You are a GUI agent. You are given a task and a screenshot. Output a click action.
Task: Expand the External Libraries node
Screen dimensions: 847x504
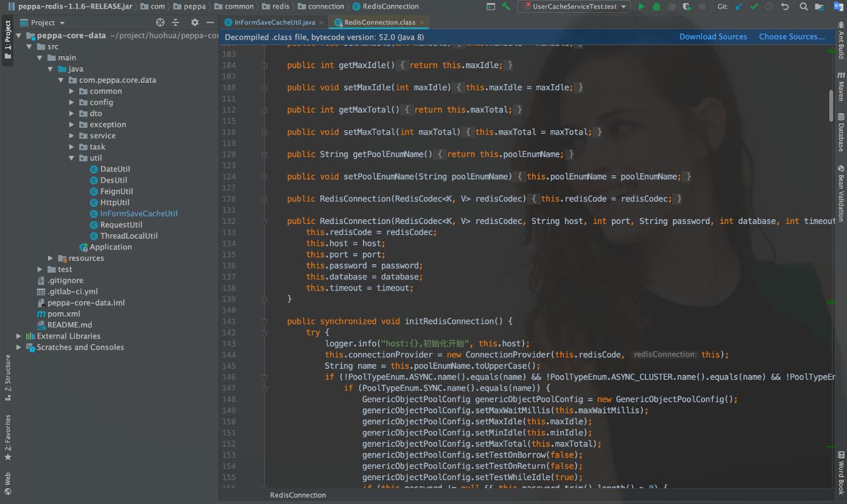click(x=19, y=336)
